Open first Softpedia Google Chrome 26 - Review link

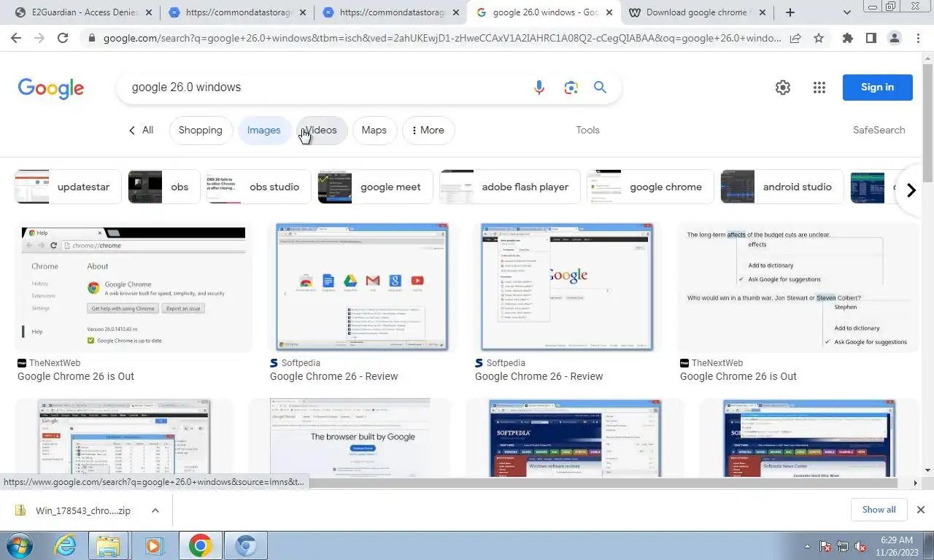[333, 376]
